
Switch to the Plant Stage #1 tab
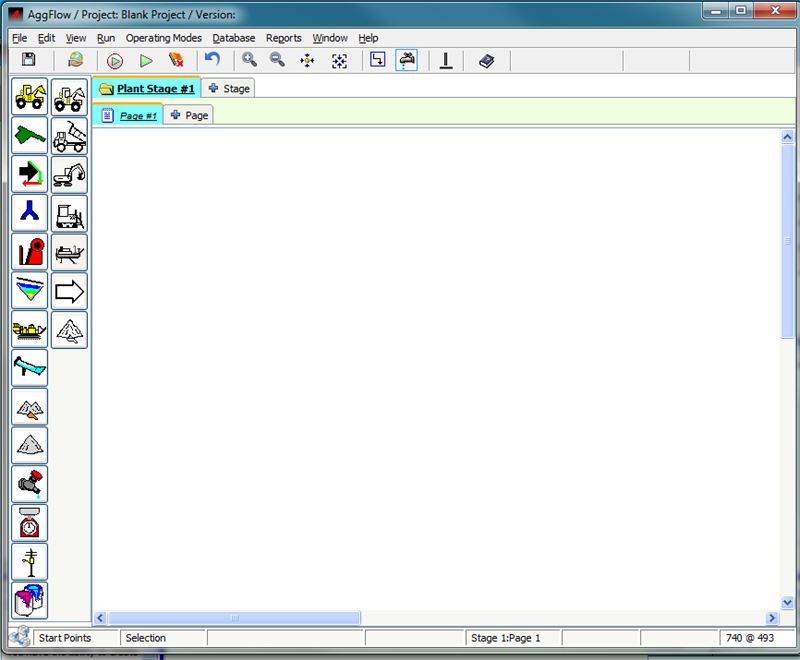[x=147, y=89]
